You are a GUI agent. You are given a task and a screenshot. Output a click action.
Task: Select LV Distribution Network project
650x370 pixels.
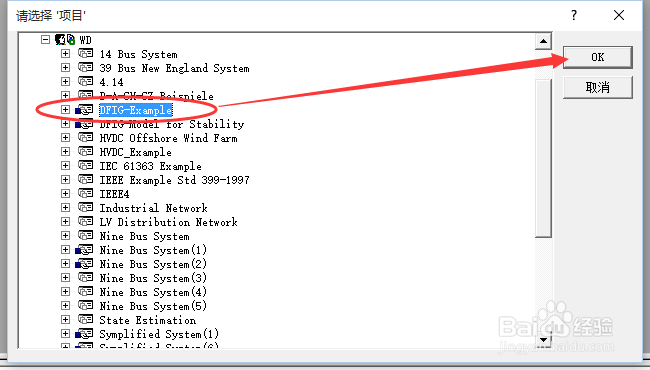[x=168, y=222]
